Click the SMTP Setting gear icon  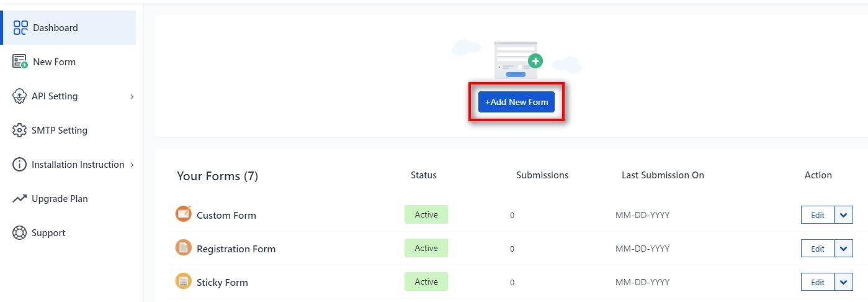coord(20,130)
